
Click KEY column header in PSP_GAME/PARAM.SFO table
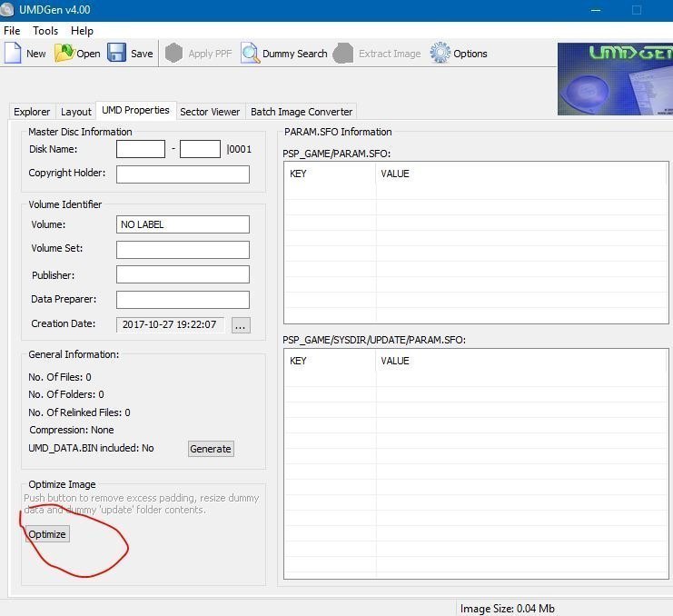coord(330,174)
